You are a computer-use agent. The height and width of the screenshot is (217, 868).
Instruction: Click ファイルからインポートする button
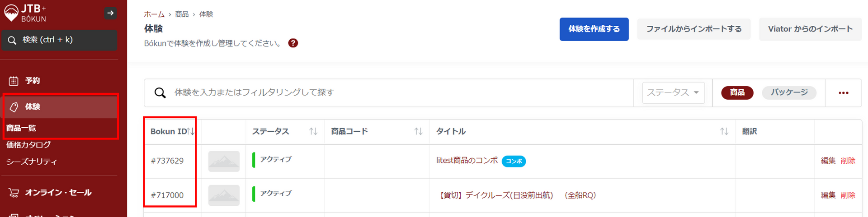[x=693, y=29]
